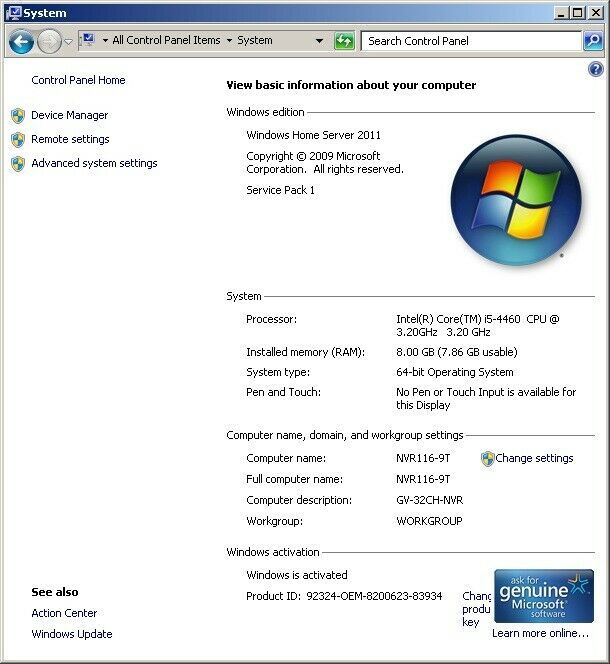This screenshot has height=664, width=610.
Task: Open Windows Update under See also
Action: click(x=72, y=634)
